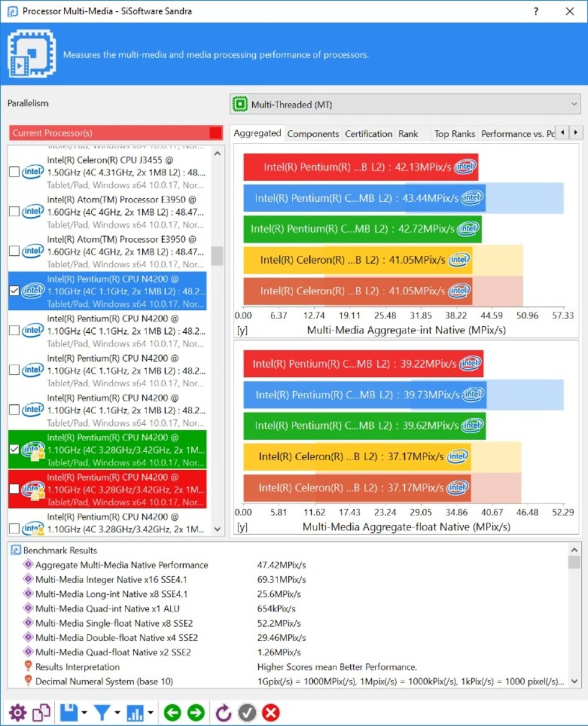
Task: Click the help question mark in title bar
Action: [x=536, y=11]
